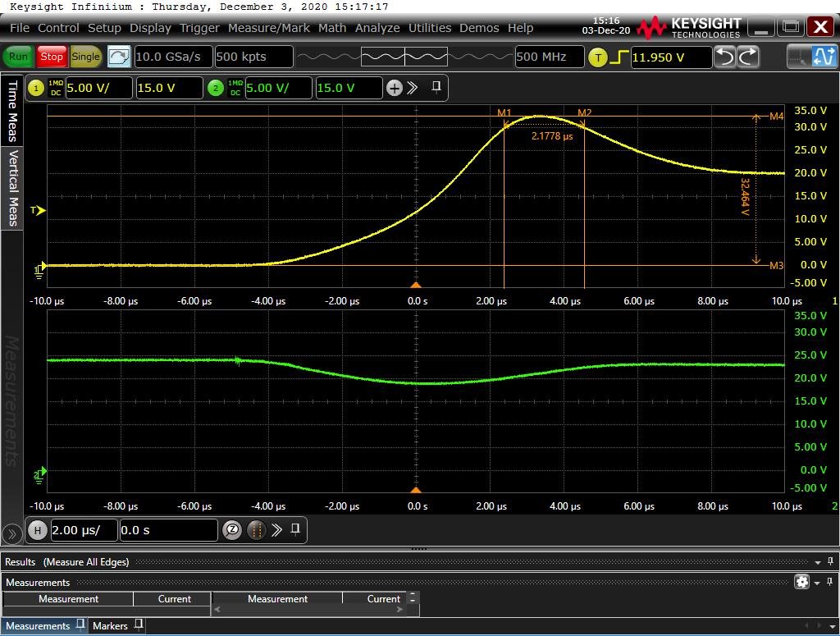Click the channel 2 ground reference marker

click(x=39, y=474)
